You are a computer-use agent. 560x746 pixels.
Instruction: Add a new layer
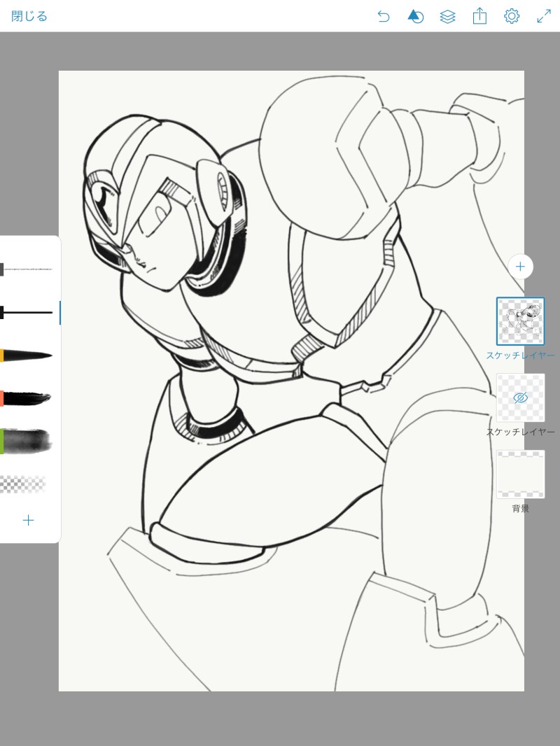[520, 267]
